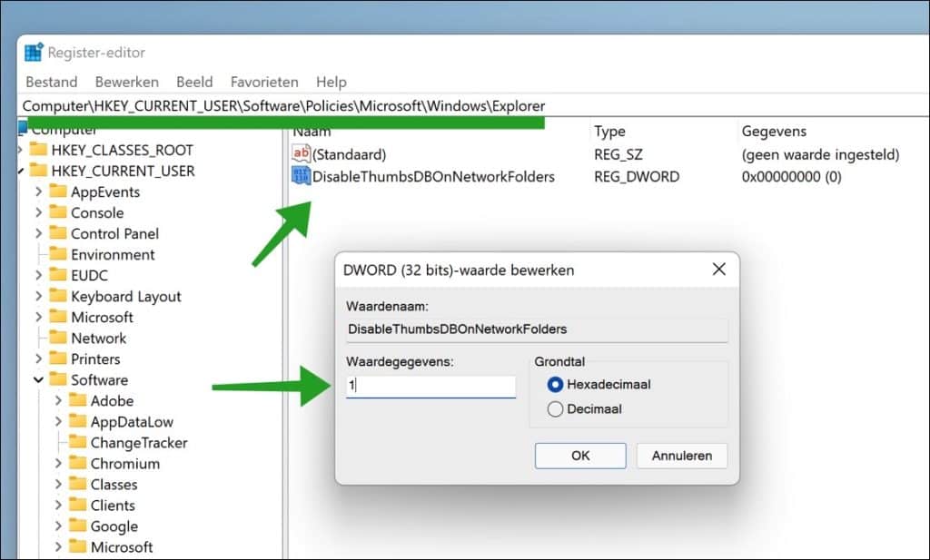Viewport: 930px width, 560px height.
Task: Select the Hexadecimaal radio button
Action: [x=553, y=384]
